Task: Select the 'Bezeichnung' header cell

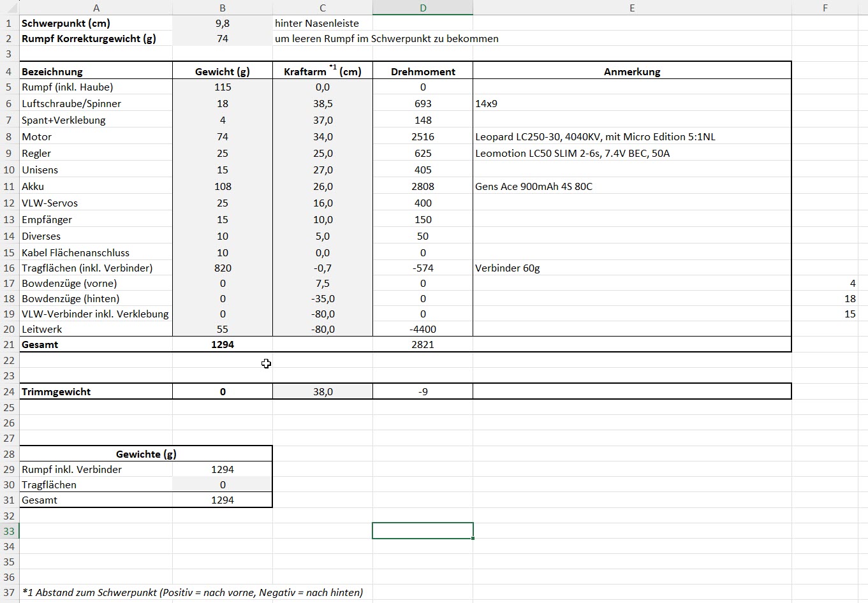Action: click(96, 71)
